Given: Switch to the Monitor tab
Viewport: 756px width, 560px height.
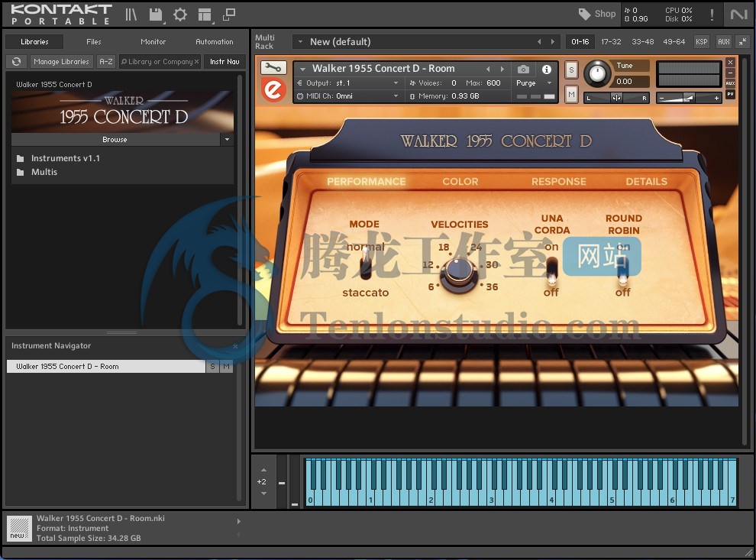Looking at the screenshot, I should [153, 41].
